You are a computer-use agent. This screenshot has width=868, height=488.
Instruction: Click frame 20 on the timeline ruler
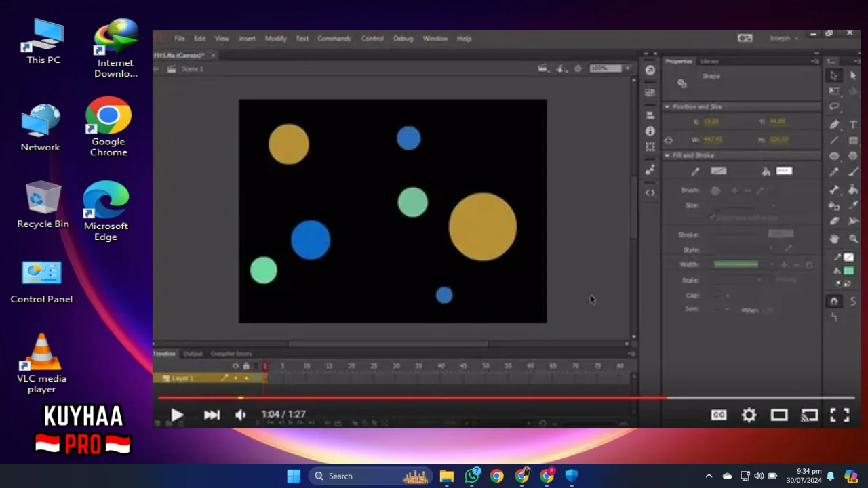(351, 366)
